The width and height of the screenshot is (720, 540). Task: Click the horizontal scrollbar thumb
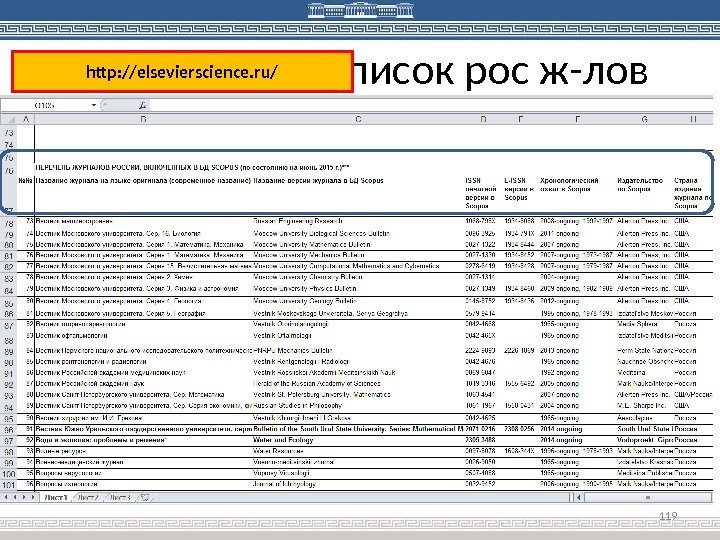click(x=647, y=497)
